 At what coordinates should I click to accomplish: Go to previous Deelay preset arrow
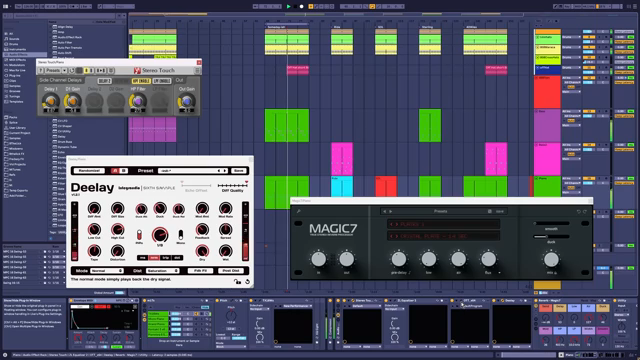pos(219,171)
